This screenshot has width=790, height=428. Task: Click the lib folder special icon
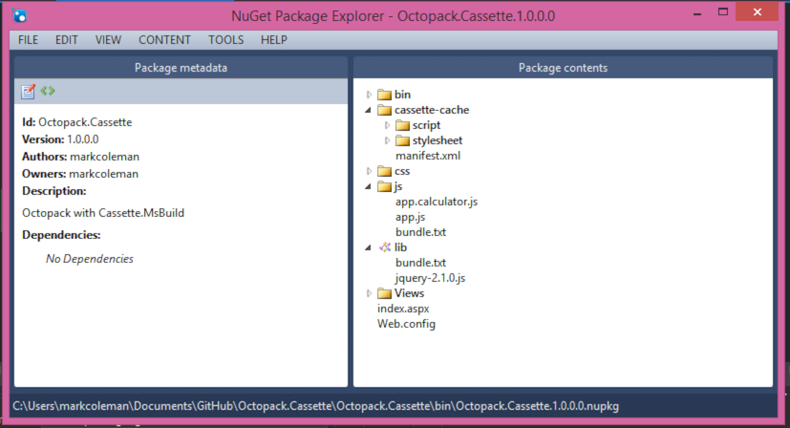click(384, 247)
